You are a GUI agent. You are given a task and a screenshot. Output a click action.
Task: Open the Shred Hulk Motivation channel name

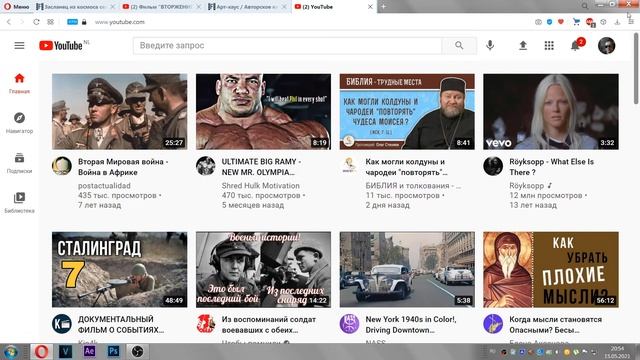tap(260, 186)
